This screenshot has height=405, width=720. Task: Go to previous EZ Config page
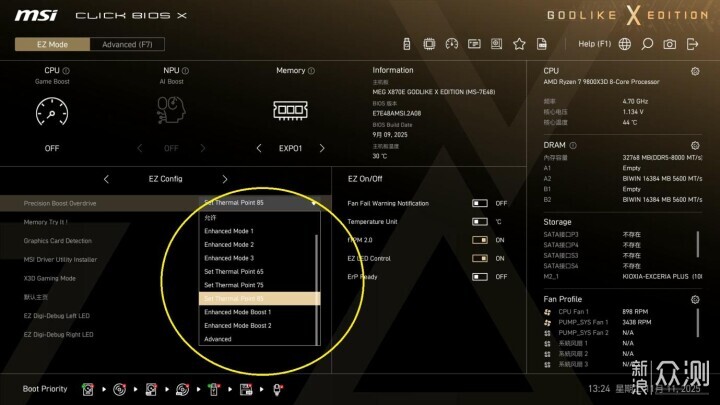[107, 179]
